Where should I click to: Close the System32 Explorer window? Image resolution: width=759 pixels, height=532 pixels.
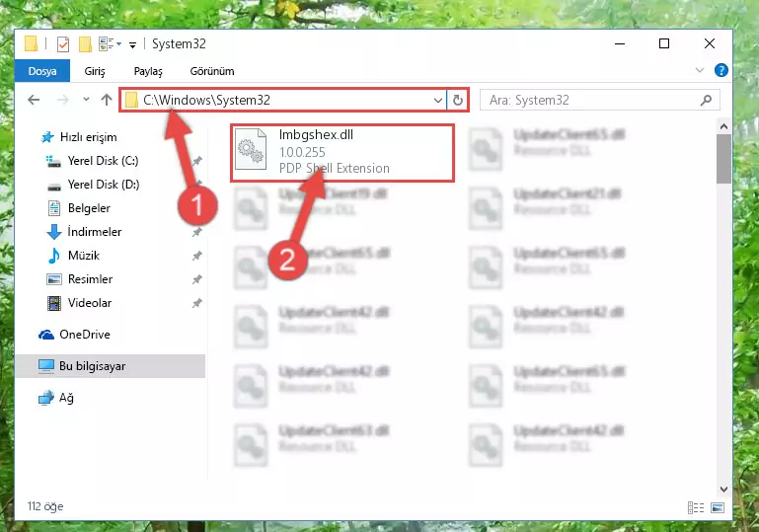709,43
